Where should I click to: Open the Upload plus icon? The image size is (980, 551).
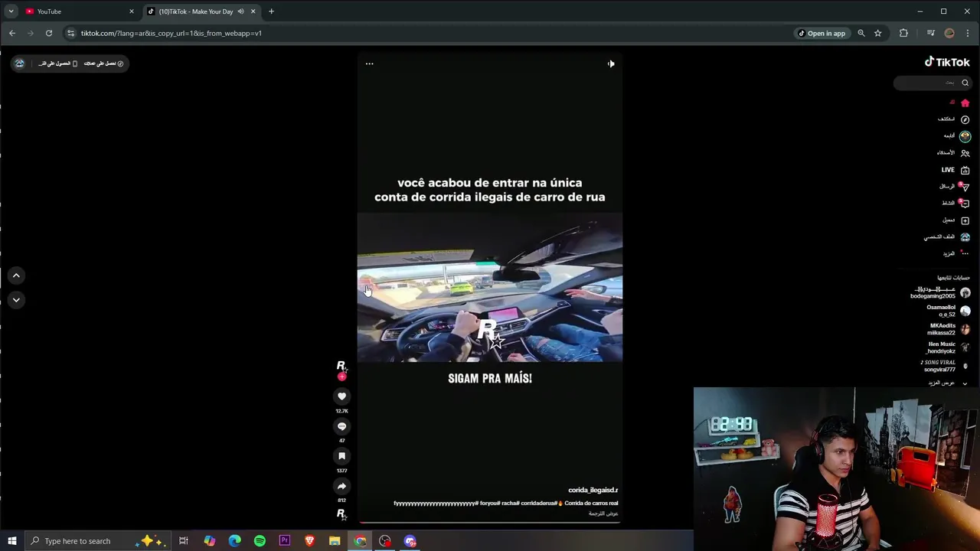965,220
